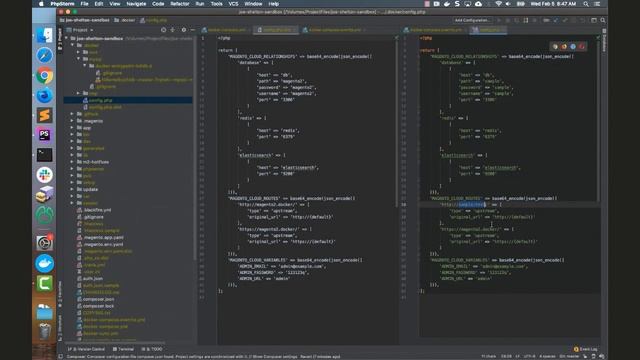
Task: Collapse the joe-shelton-sandbox root folder
Action: [67, 38]
